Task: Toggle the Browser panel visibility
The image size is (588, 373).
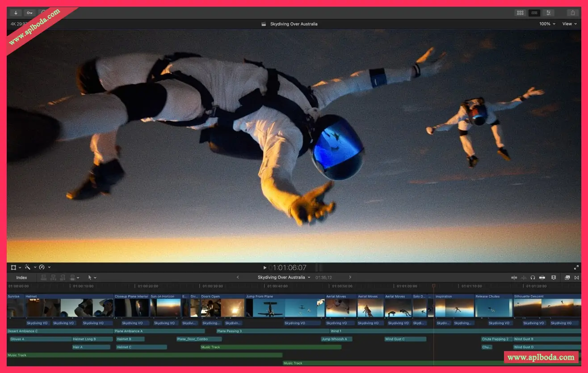Action: coord(520,13)
